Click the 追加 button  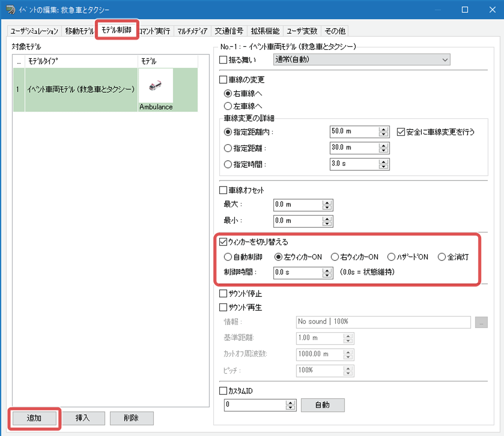[x=34, y=418]
